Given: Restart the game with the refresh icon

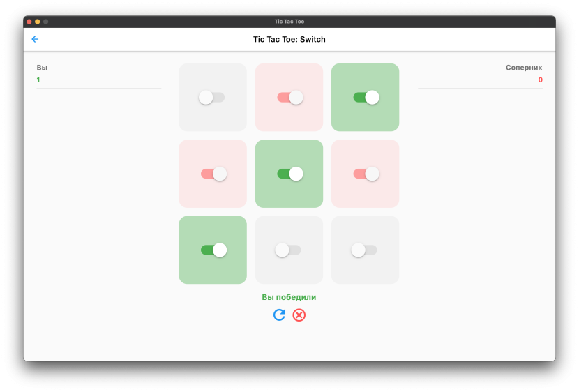Looking at the screenshot, I should [x=279, y=315].
